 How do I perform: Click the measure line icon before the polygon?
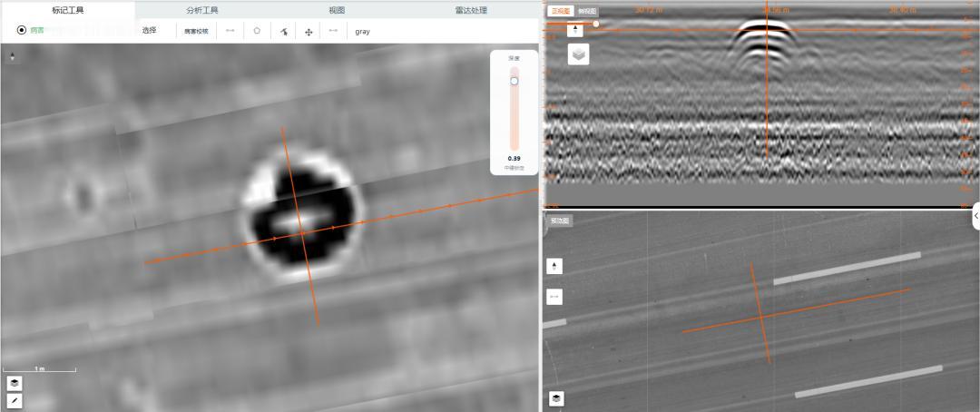[x=230, y=31]
